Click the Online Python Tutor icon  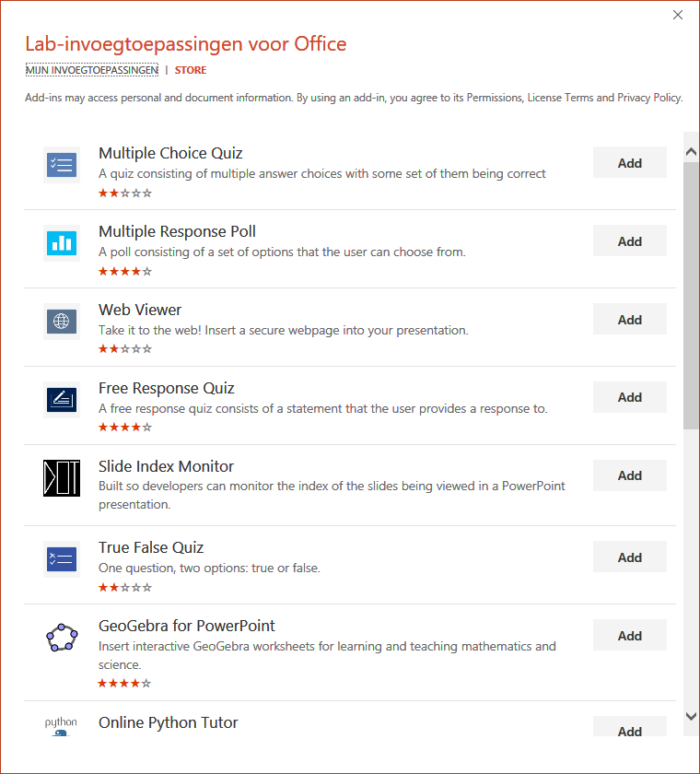[62, 725]
